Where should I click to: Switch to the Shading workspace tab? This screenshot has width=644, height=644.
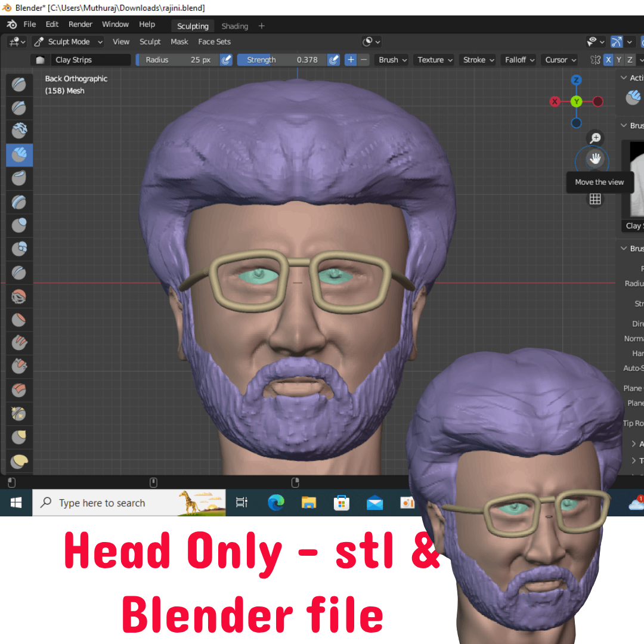click(x=234, y=26)
